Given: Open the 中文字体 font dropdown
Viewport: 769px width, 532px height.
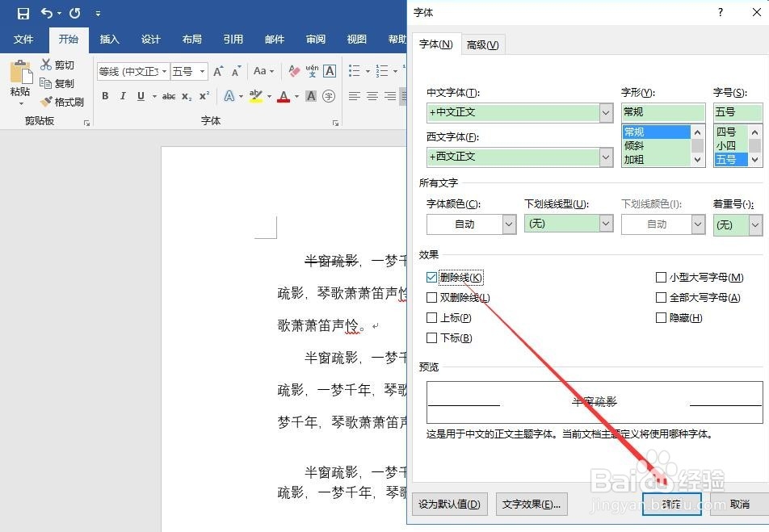Looking at the screenshot, I should coord(606,112).
